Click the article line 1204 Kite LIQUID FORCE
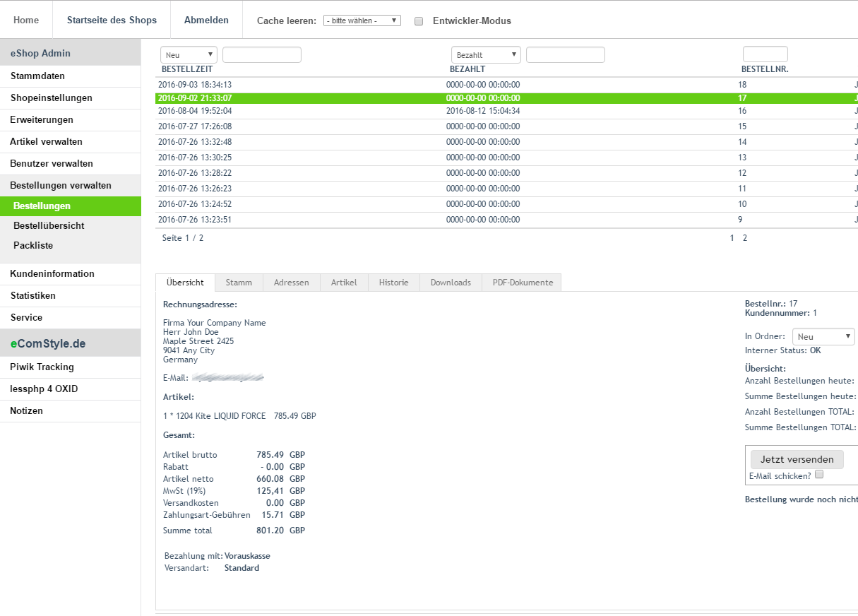The height and width of the screenshot is (616, 858). coord(239,416)
